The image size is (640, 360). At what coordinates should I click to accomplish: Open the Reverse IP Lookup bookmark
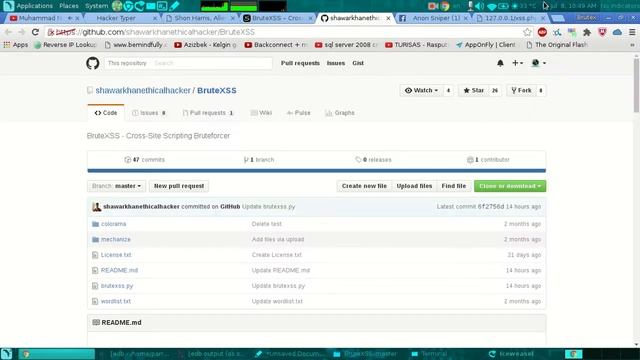65,45
